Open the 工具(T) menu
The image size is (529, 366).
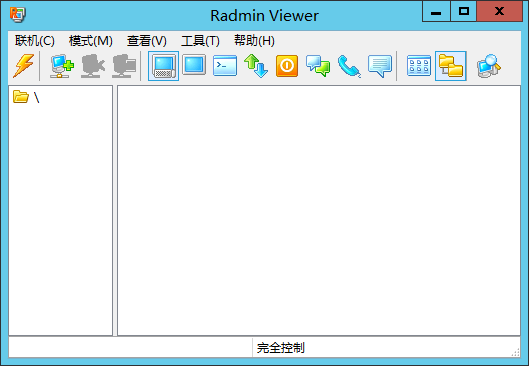200,41
